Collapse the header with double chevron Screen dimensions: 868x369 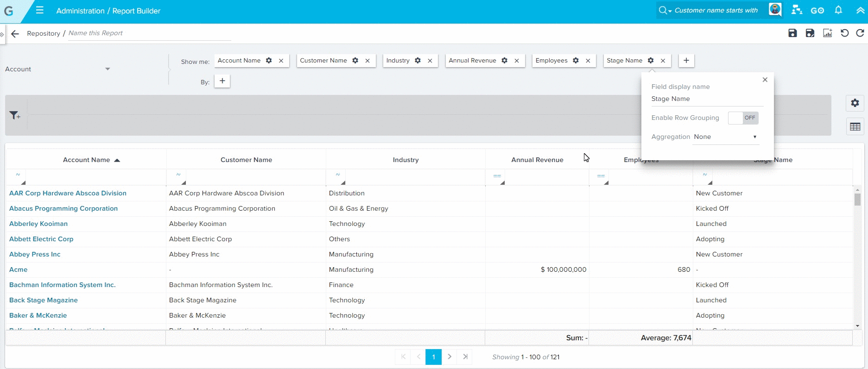coord(860,10)
